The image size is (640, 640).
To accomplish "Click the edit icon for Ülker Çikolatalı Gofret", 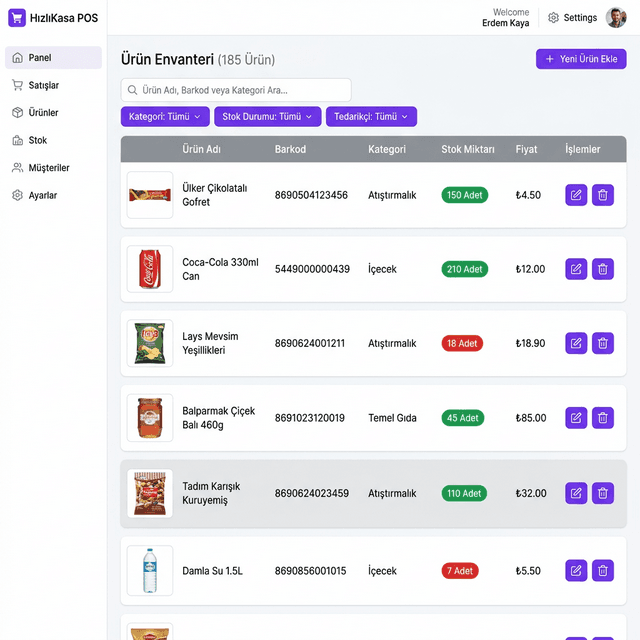I will (x=576, y=195).
